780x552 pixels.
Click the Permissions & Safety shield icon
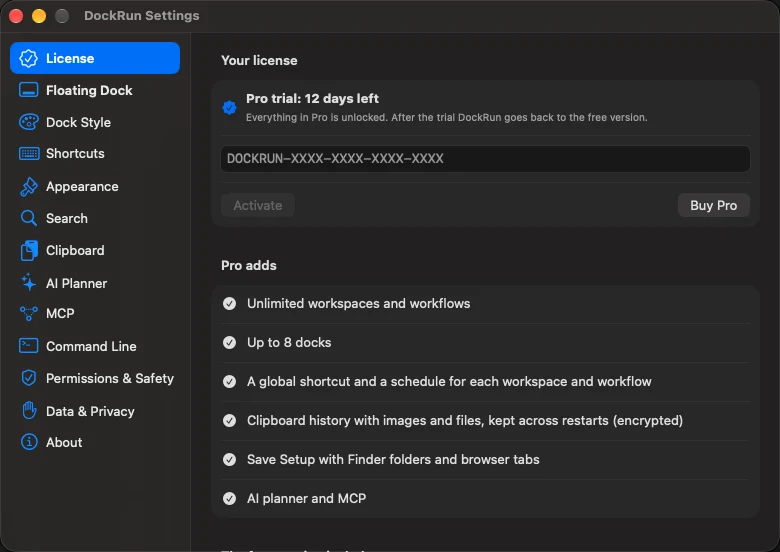tap(28, 378)
